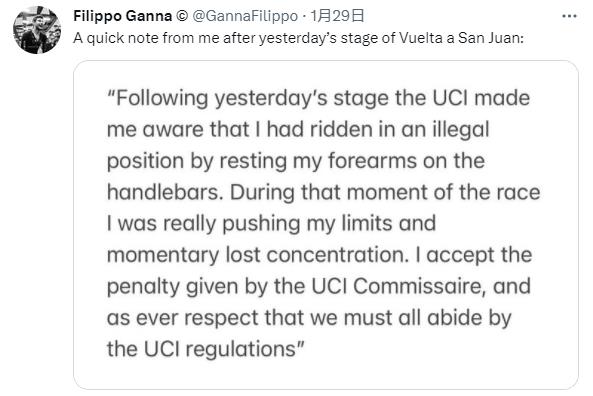Viewport: 593px width, 396px height.
Task: Open the three-dot more options menu
Action: coord(569,16)
